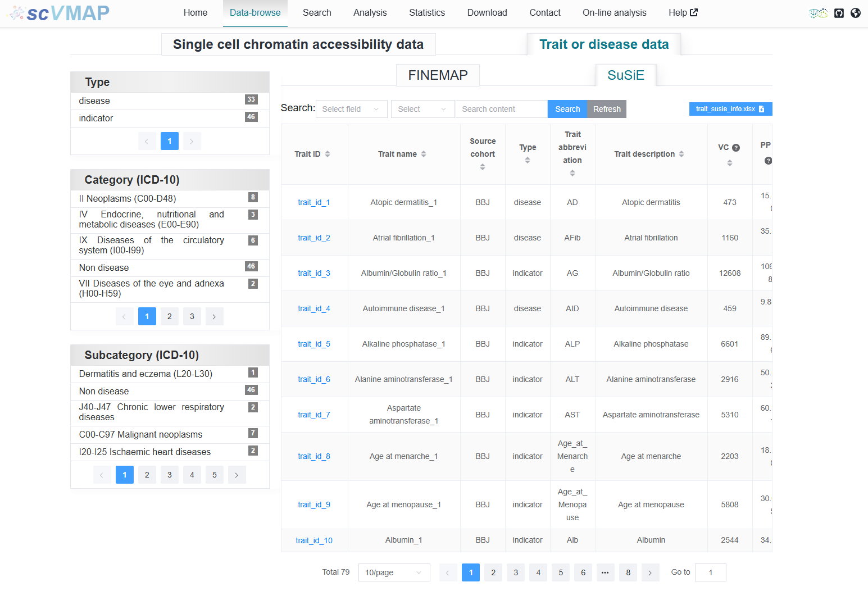The image size is (868, 591).
Task: Sort by Type column arrows
Action: [528, 160]
